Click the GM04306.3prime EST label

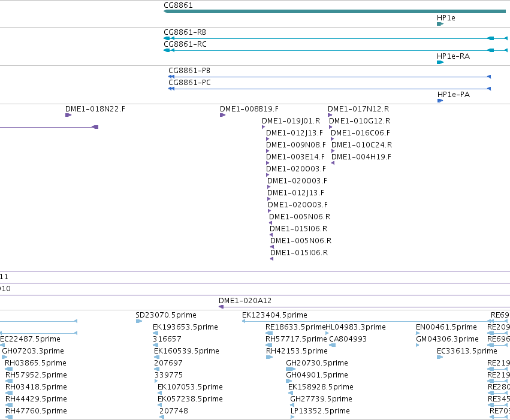tap(447, 339)
